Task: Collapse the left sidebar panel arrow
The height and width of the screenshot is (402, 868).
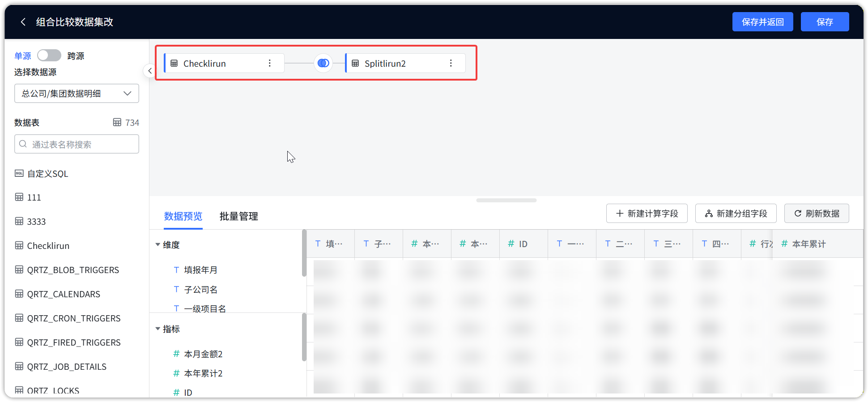Action: [149, 71]
